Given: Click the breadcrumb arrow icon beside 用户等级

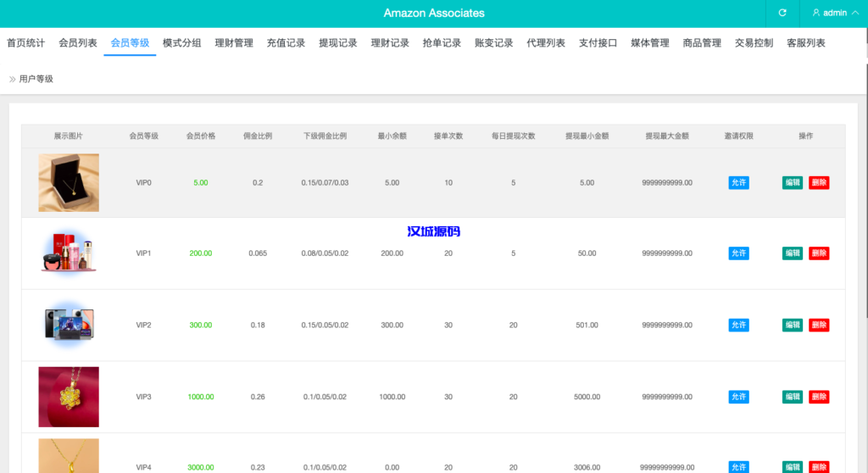Looking at the screenshot, I should (x=13, y=79).
